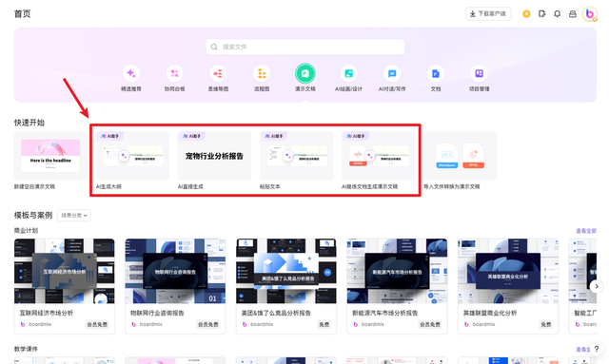Click the 下载客户端 button

point(488,14)
